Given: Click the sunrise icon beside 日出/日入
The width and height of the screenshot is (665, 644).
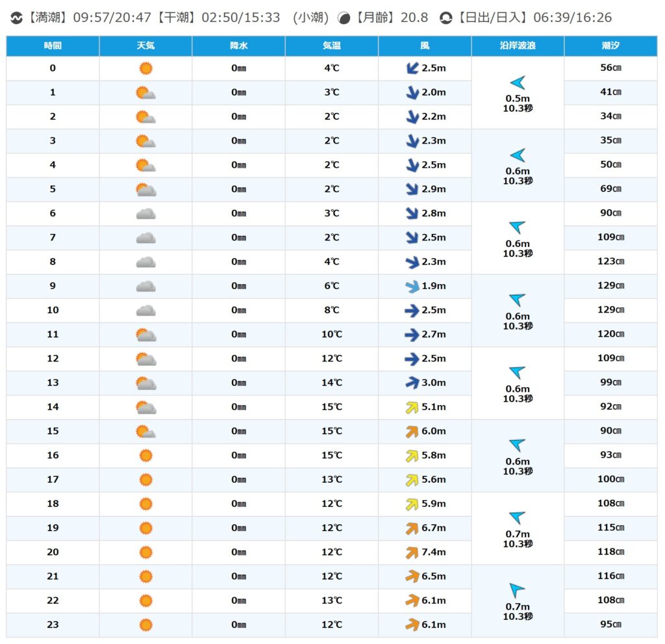Looking at the screenshot, I should click(445, 18).
